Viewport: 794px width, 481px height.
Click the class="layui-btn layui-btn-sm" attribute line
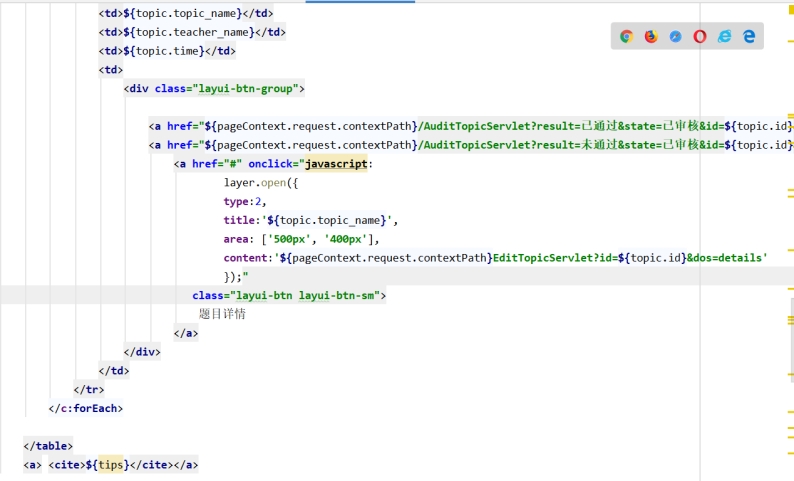(289, 296)
